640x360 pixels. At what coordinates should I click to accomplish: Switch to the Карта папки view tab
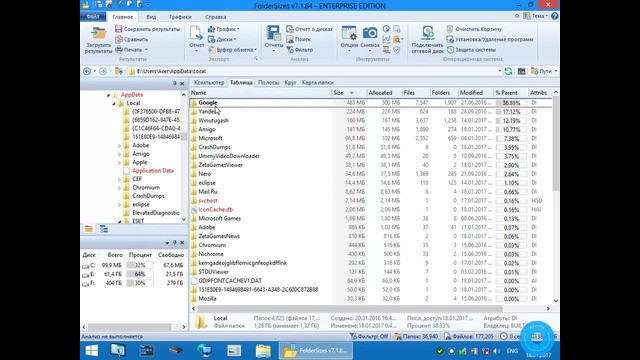coord(318,82)
